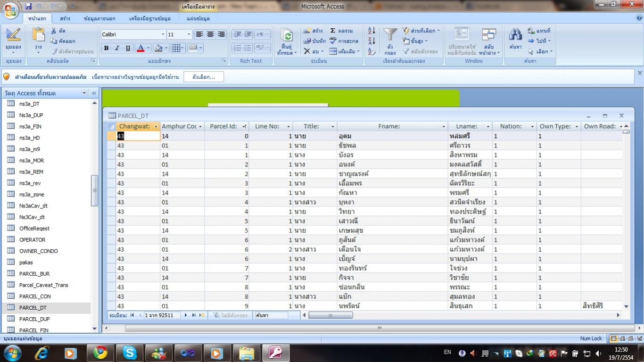The height and width of the screenshot is (362, 644).
Task: Sort descending Z to A
Action: (372, 41)
